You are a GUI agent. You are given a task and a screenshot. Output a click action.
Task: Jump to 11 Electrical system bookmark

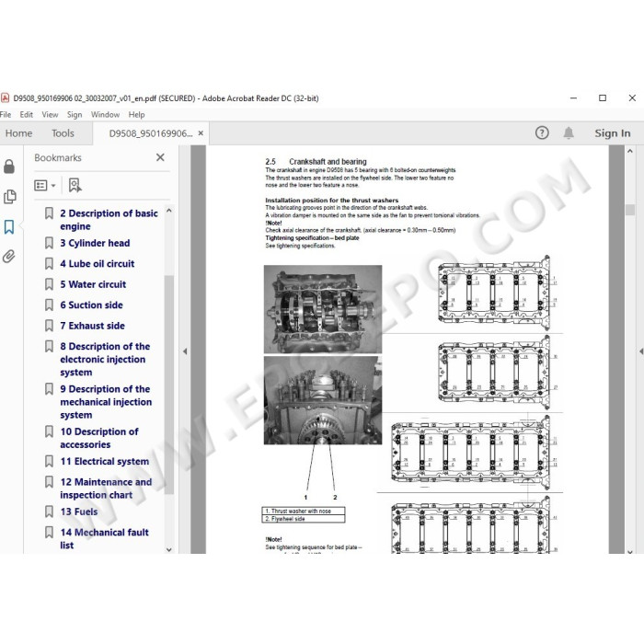[x=104, y=461]
